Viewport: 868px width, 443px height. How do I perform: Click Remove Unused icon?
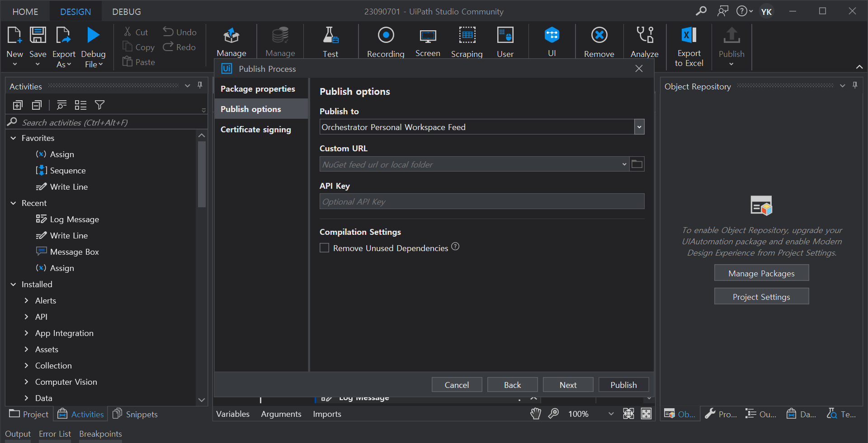(599, 35)
